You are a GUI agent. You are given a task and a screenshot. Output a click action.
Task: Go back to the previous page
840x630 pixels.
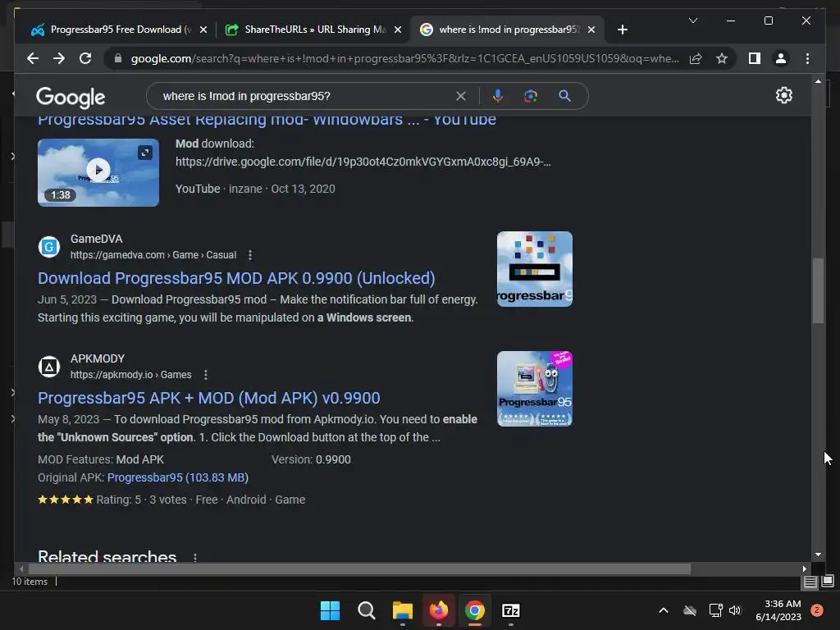pyautogui.click(x=33, y=58)
